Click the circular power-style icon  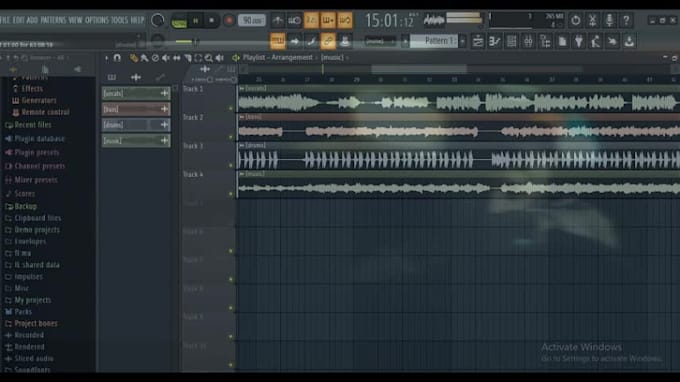575,20
